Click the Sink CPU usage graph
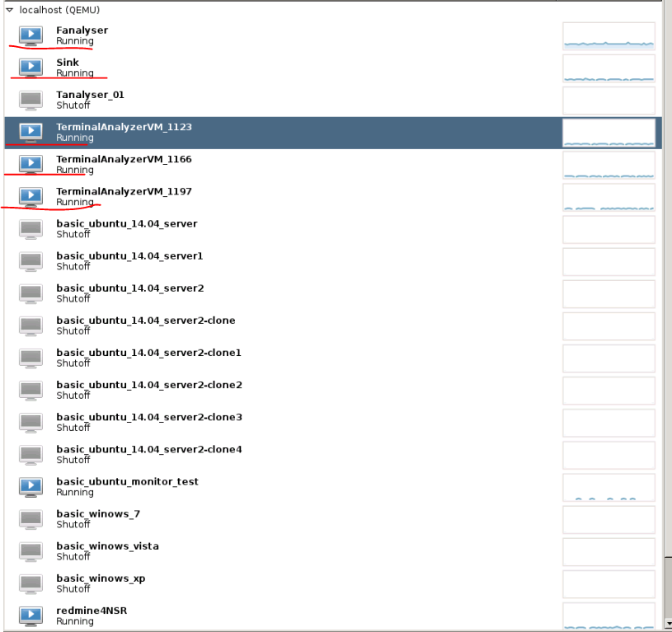 click(x=609, y=68)
